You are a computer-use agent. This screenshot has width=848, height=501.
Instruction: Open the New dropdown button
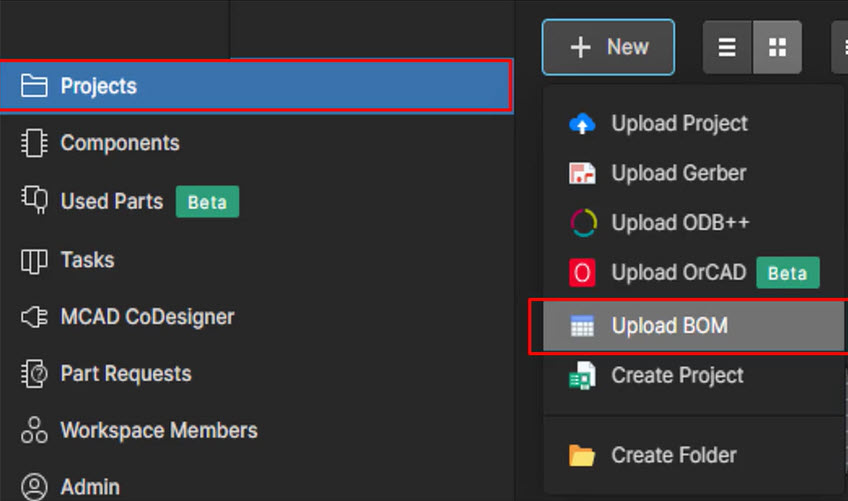point(608,47)
